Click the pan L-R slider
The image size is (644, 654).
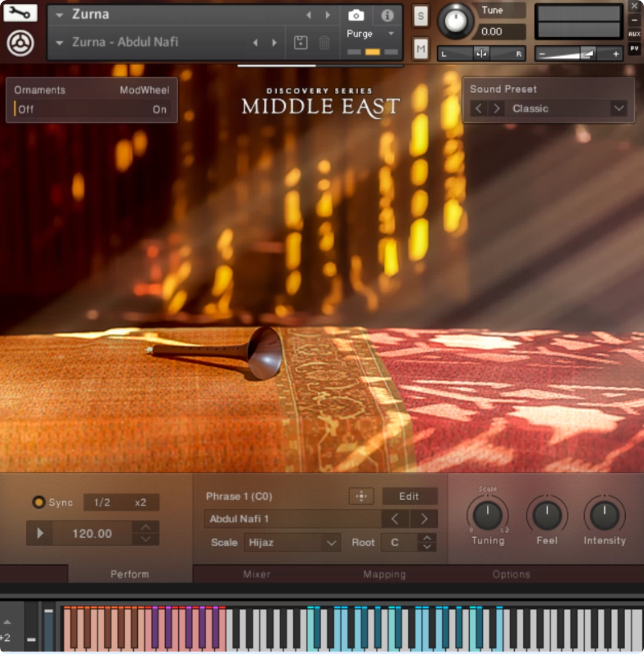pos(481,53)
